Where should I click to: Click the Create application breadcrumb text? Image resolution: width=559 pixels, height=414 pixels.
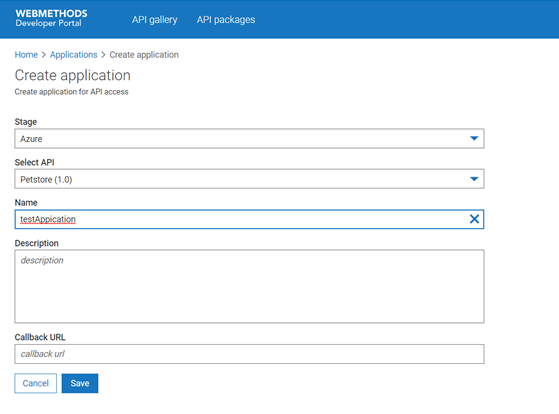click(x=144, y=55)
